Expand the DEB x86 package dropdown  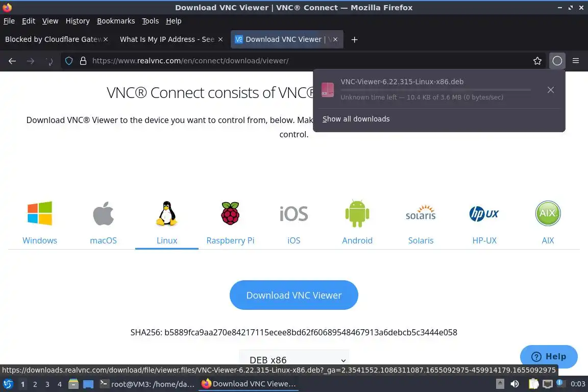293,360
